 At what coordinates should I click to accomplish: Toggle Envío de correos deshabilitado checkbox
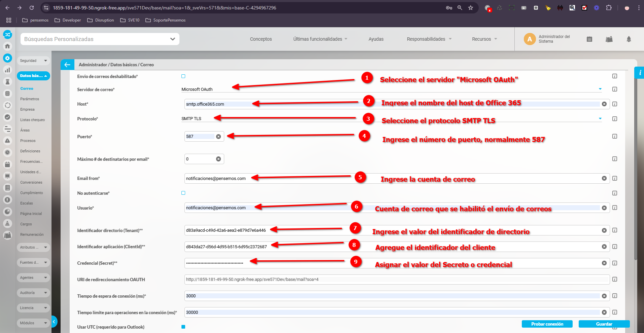(183, 76)
